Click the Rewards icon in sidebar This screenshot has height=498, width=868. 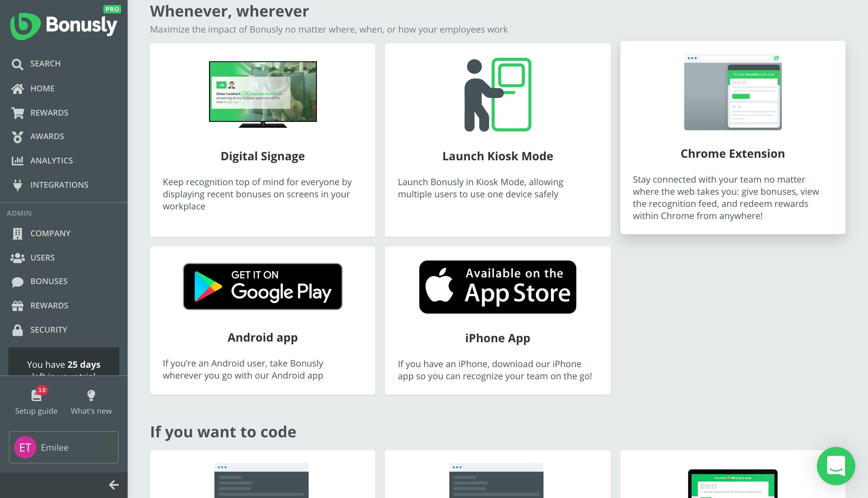point(18,112)
